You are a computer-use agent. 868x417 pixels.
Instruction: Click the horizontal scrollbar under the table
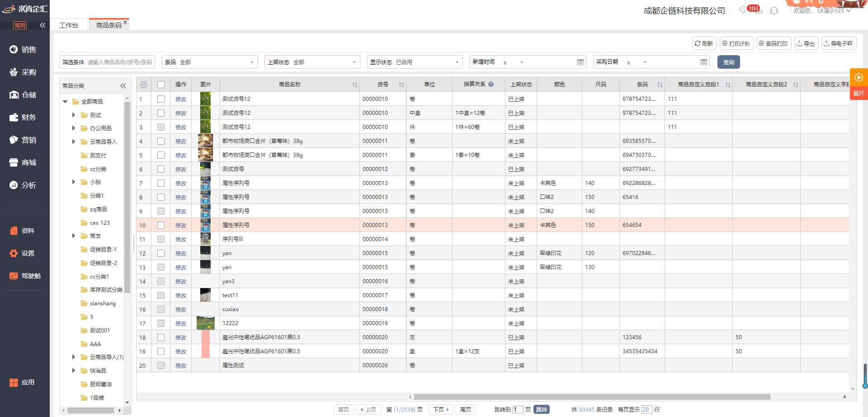pos(591,397)
